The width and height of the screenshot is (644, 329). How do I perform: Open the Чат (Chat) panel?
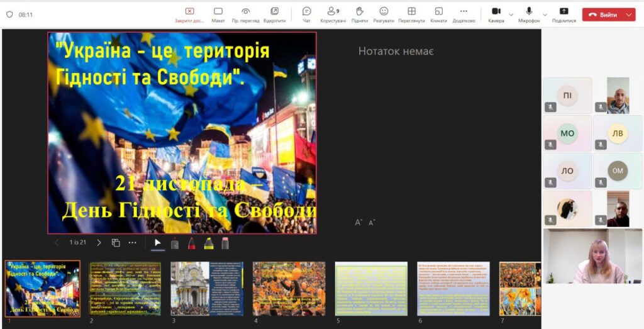click(307, 14)
